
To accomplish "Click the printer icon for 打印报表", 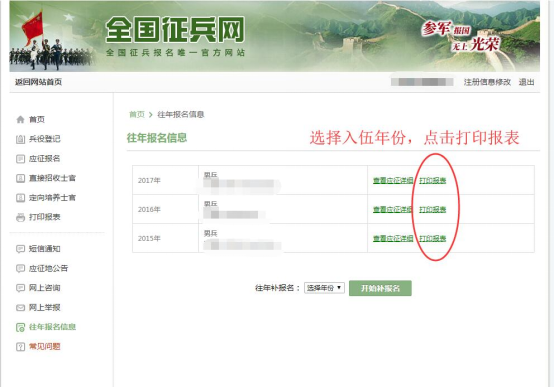I will (x=20, y=217).
